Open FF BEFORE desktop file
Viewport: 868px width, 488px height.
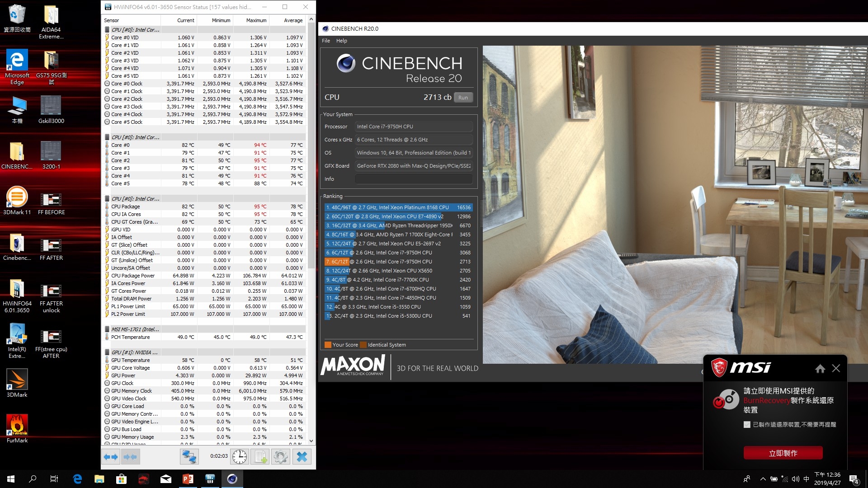(51, 203)
